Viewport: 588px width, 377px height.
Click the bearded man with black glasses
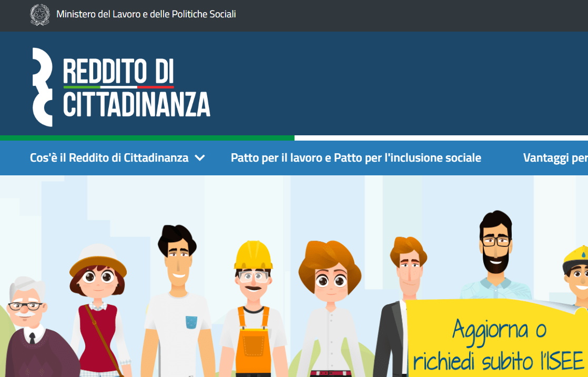point(496,255)
